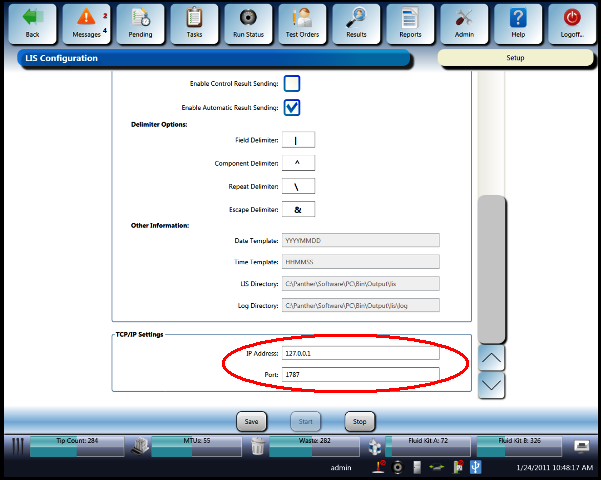Open the Tasks clipboard icon
Screen dimensions: 601x480
click(x=194, y=19)
